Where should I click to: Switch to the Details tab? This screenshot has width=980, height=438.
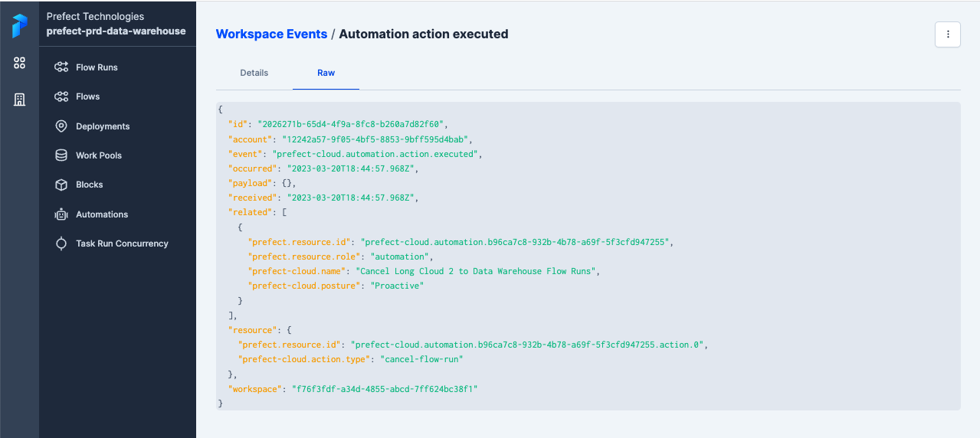[x=254, y=73]
